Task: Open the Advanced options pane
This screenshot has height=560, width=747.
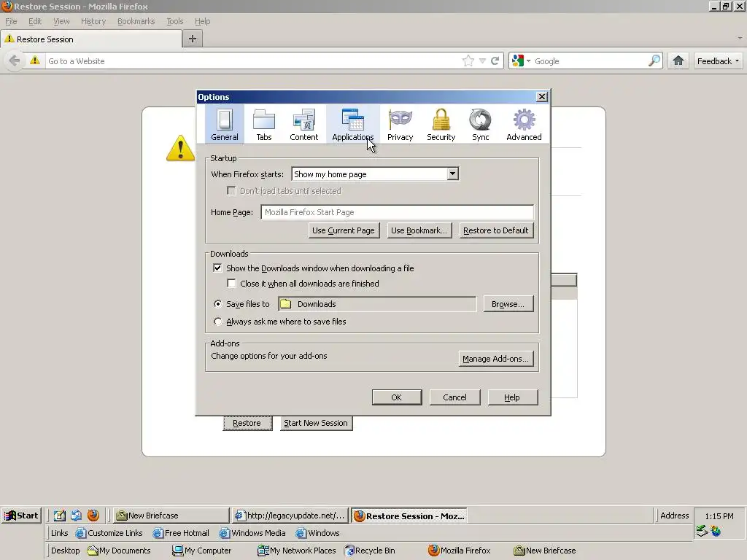Action: click(x=524, y=124)
